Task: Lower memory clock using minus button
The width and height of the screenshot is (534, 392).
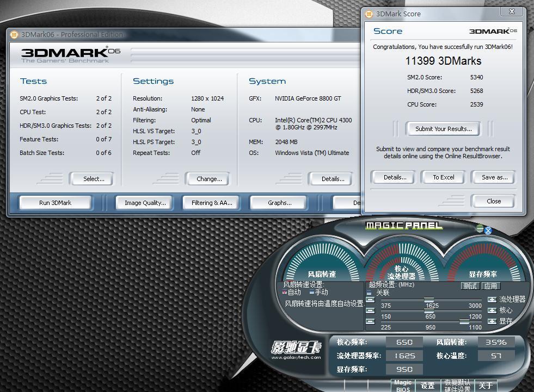Action: (370, 321)
